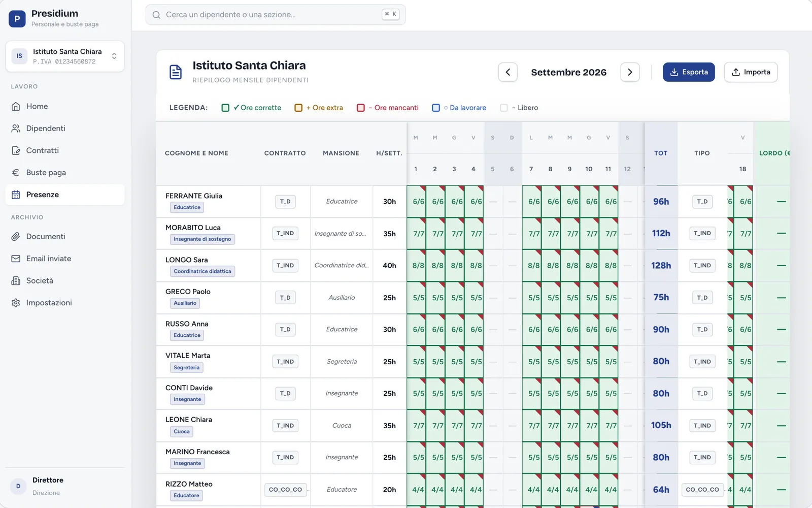Image resolution: width=812 pixels, height=508 pixels.
Task: Click the search magnifier icon
Action: pyautogui.click(x=157, y=15)
